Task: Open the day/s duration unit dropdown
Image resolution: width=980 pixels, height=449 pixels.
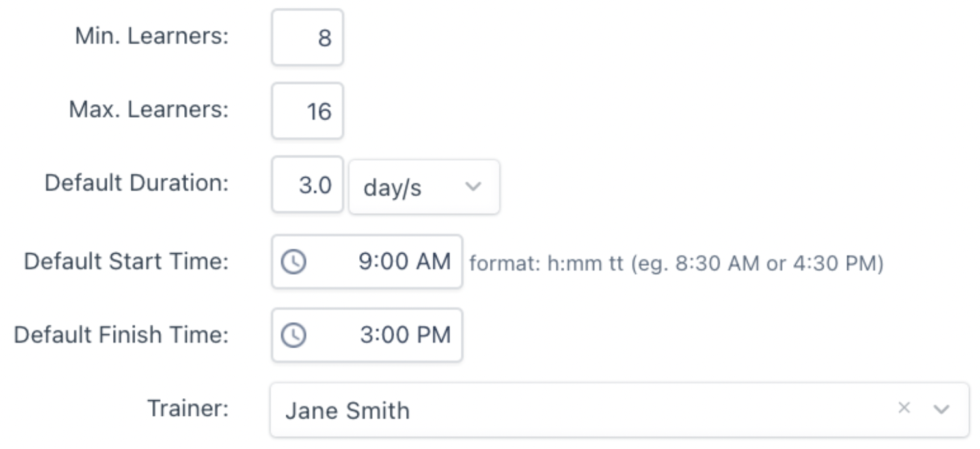Action: point(424,187)
